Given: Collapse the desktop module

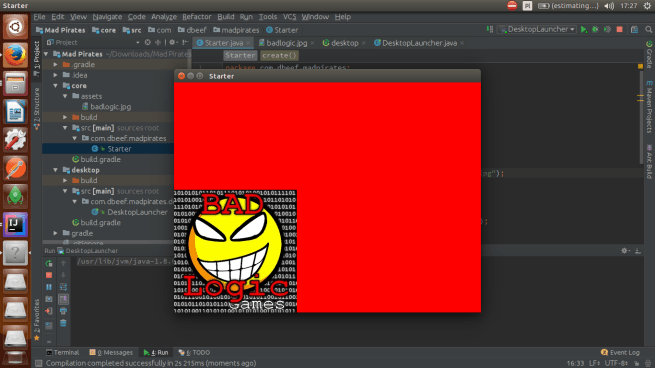Looking at the screenshot, I should point(56,170).
